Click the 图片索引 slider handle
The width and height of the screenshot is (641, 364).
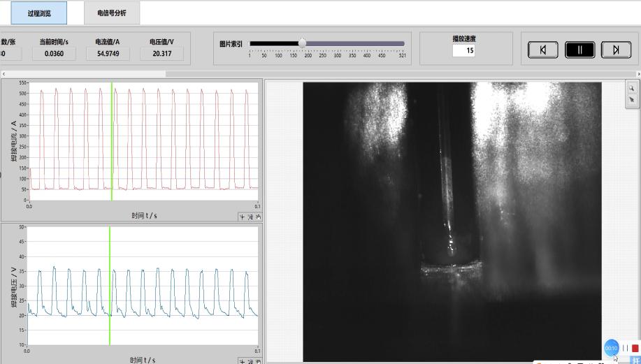[x=302, y=43]
